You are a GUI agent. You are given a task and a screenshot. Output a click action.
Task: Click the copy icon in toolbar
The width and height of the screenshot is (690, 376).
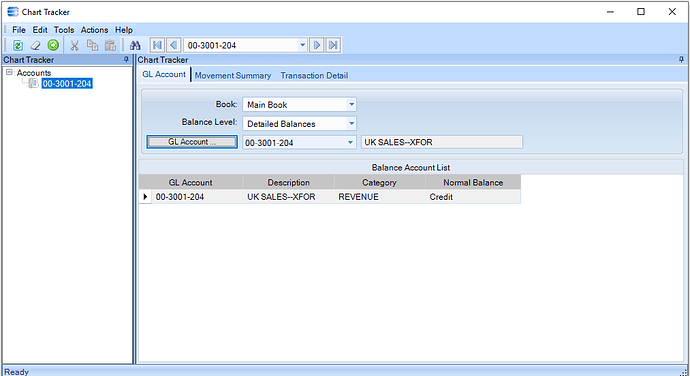click(x=92, y=45)
